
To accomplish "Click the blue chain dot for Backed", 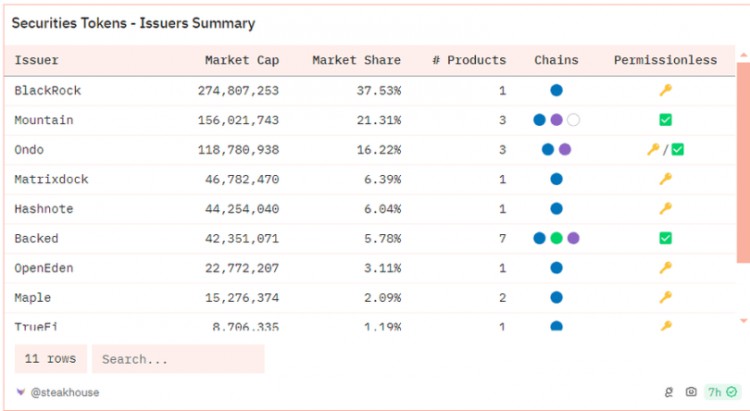I will (x=540, y=238).
